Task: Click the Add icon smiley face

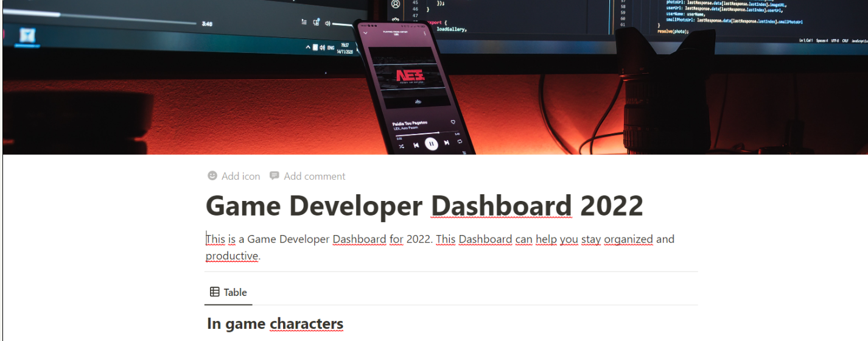Action: pyautogui.click(x=212, y=176)
